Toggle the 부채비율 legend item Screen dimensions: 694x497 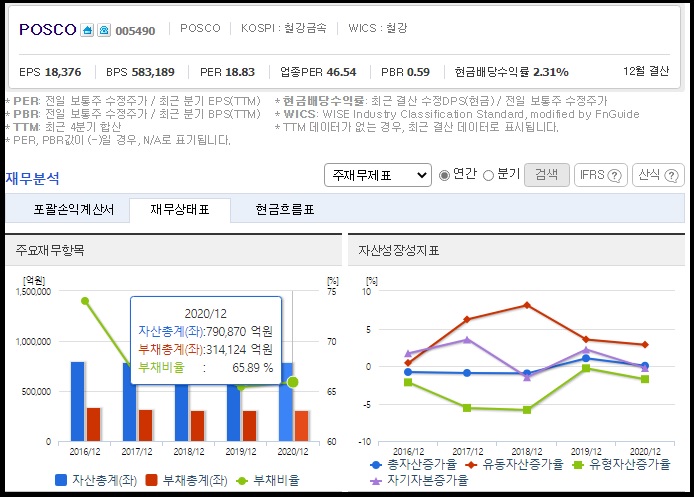click(268, 480)
